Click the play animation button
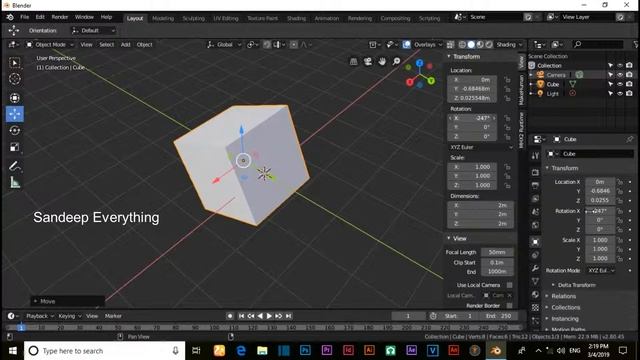 coord(269,316)
